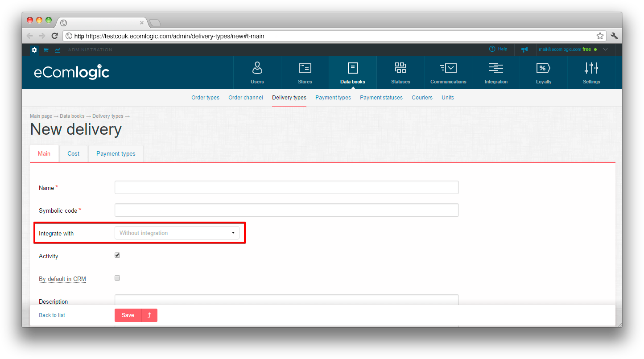This screenshot has width=644, height=359.
Task: Open the megaphone announcements icon
Action: (x=524, y=50)
